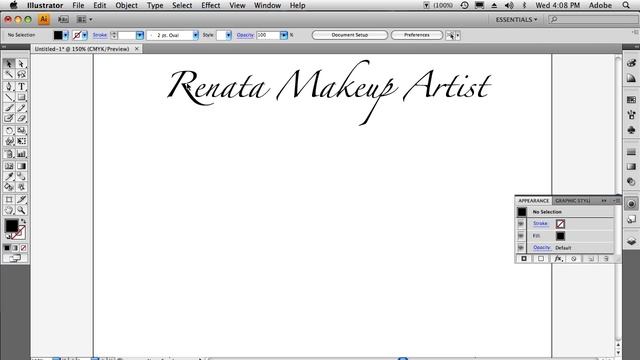The image size is (640, 360).
Task: Select the Pencil tool
Action: (21, 108)
